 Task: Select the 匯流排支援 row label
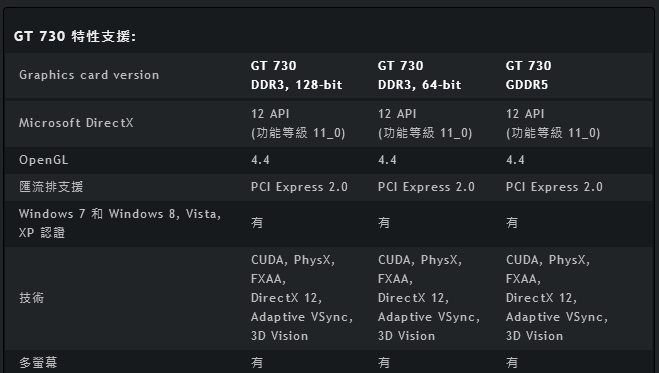pos(51,187)
